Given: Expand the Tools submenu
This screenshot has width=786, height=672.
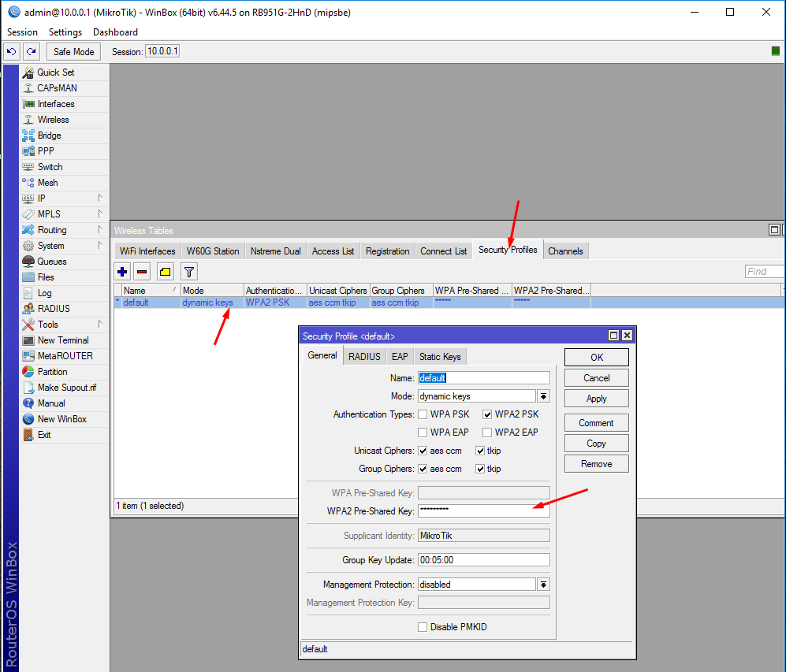Looking at the screenshot, I should 100,325.
